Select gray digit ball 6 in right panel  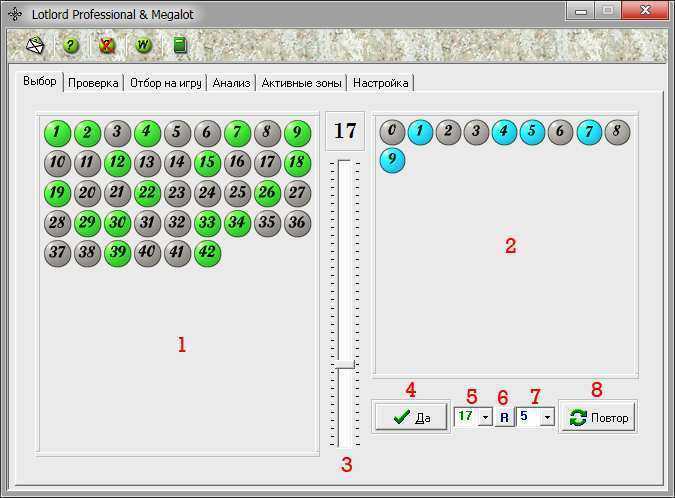[x=560, y=132]
